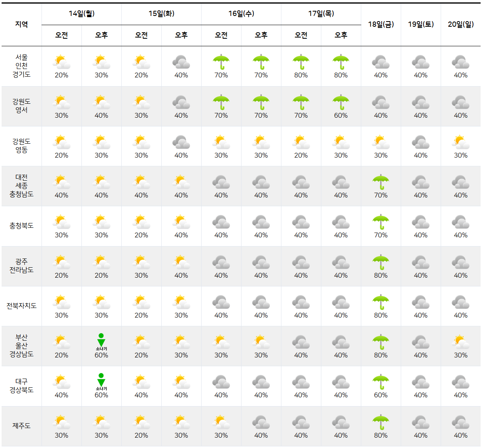
Task: Select the 전북자치도 region label
Action: click(22, 306)
